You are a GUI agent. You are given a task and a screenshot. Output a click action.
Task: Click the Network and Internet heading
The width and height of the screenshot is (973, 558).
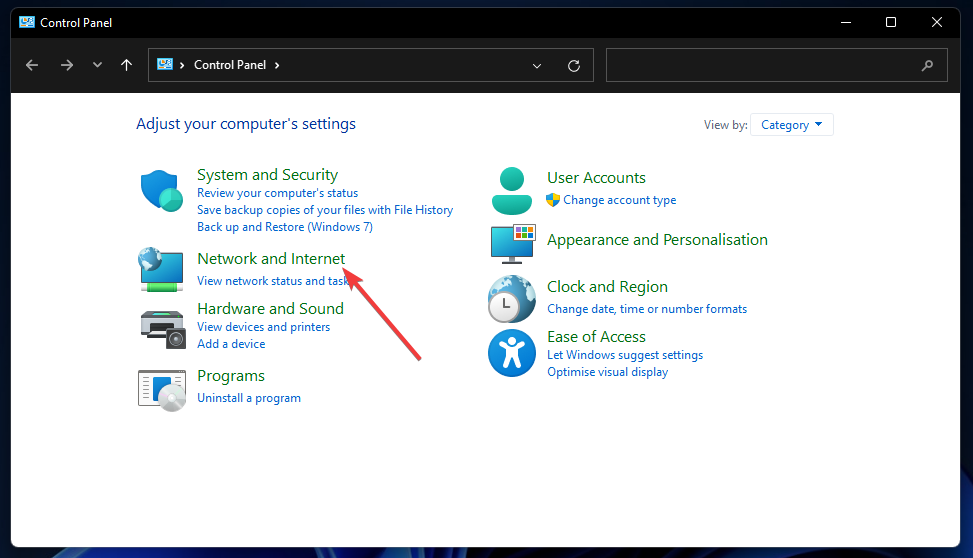[x=271, y=259]
